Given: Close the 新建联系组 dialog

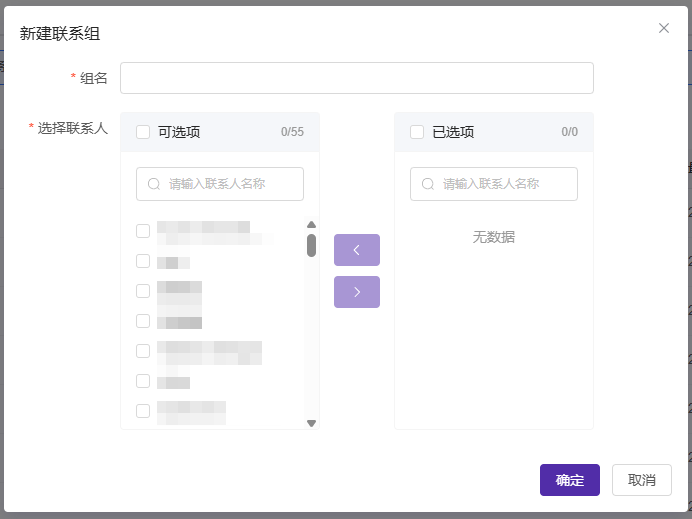Looking at the screenshot, I should point(664,28).
